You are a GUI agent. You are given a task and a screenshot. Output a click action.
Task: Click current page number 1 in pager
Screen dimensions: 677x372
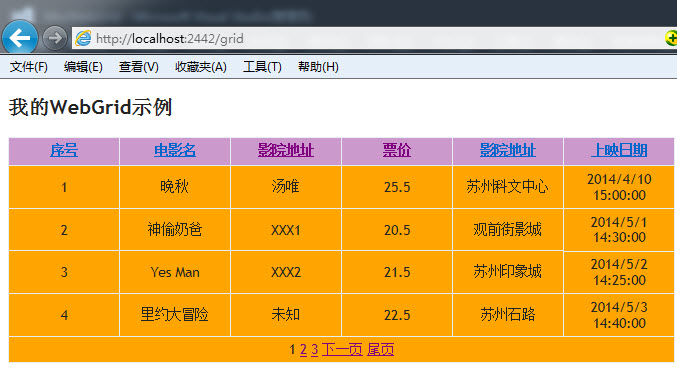coord(292,350)
